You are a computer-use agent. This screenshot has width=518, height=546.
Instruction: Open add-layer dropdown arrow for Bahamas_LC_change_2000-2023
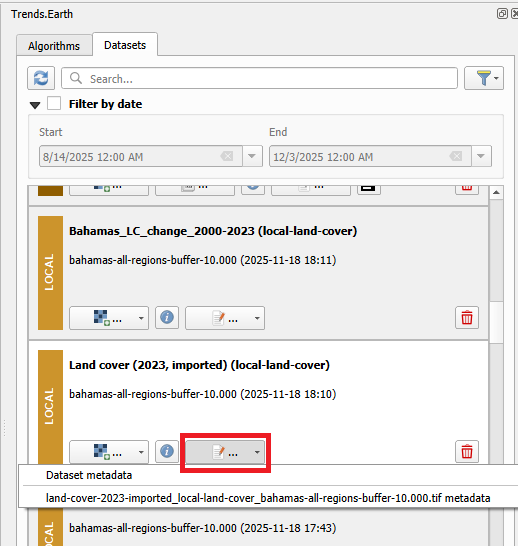(x=141, y=318)
